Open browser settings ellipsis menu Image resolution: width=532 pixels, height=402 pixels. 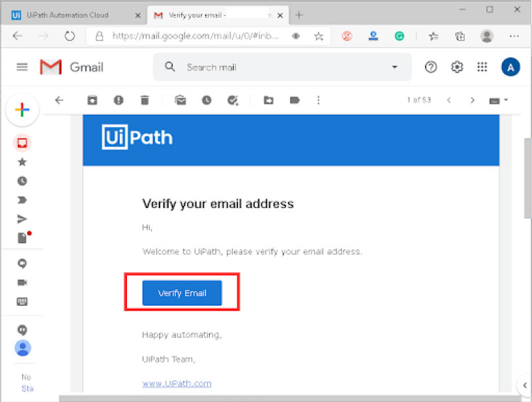click(514, 36)
